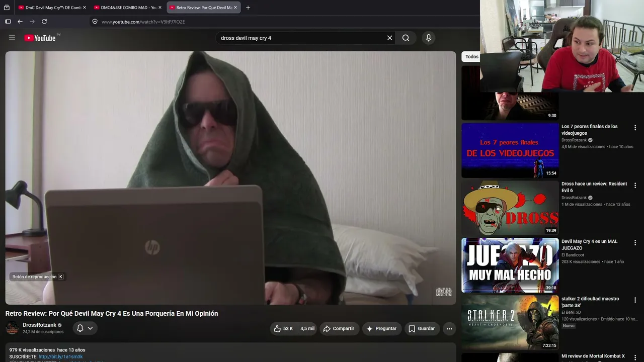Open the YouTube guide hamburger menu
The image size is (644, 362).
pyautogui.click(x=12, y=38)
